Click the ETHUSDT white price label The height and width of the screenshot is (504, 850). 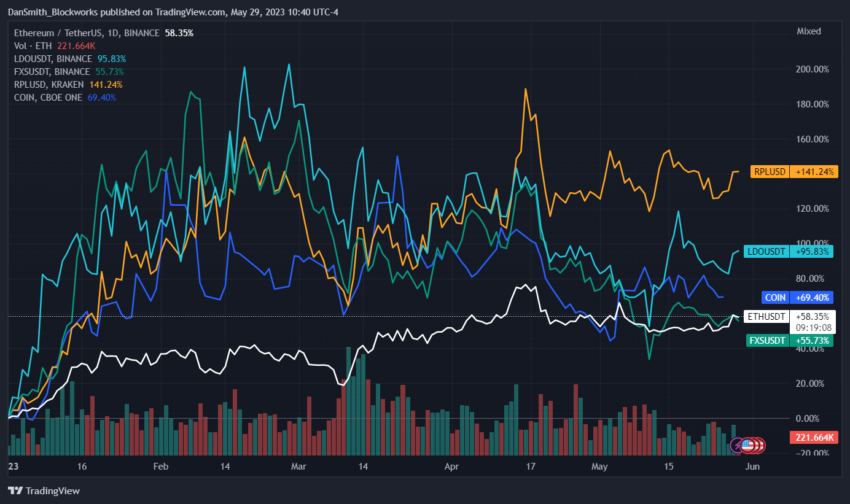(x=766, y=317)
